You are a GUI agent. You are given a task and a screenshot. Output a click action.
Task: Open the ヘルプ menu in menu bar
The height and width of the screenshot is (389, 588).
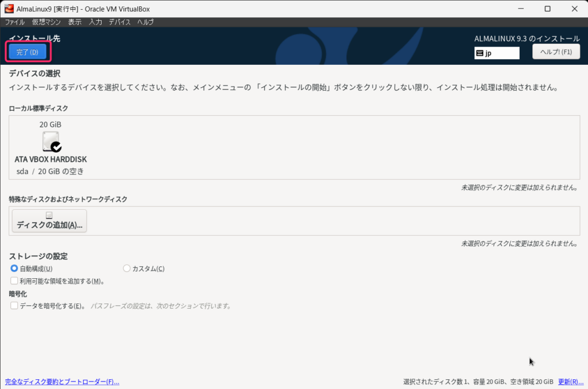pos(145,22)
